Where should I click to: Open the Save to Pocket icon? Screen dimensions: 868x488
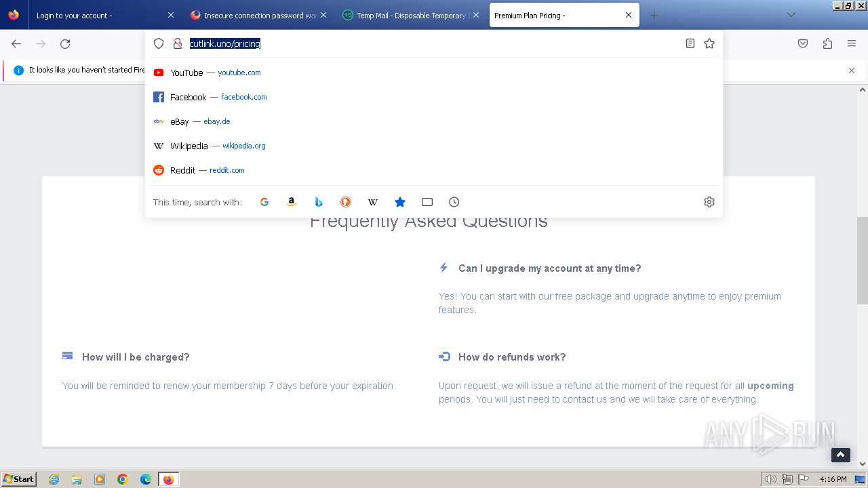coord(803,43)
